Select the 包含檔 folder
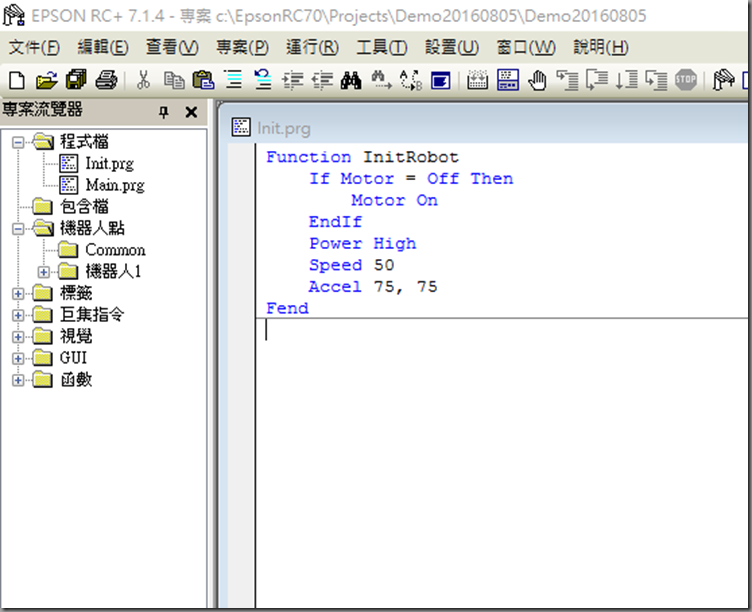Image resolution: width=752 pixels, height=612 pixels. (84, 207)
